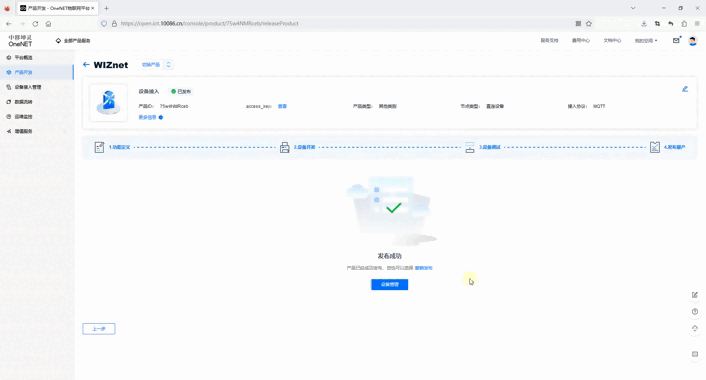Viewport: 706px width, 380px height.
Task: Open the first link in the top navigation
Action: pos(549,41)
